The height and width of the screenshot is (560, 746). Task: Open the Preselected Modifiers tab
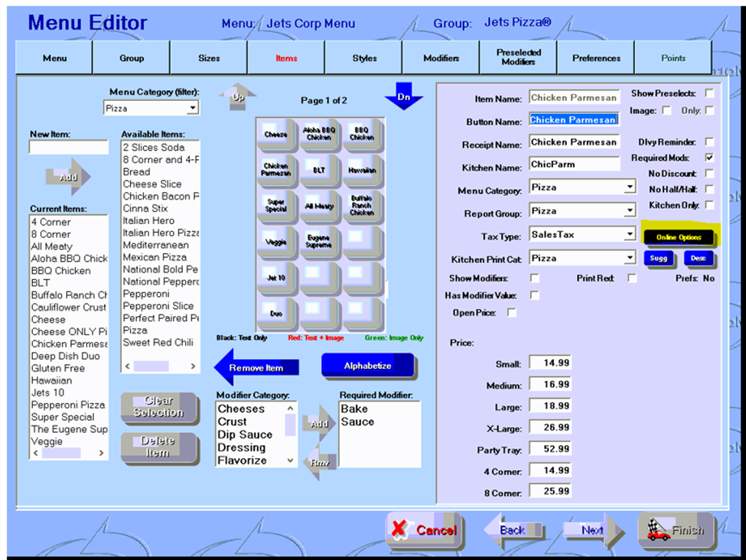pos(519,57)
